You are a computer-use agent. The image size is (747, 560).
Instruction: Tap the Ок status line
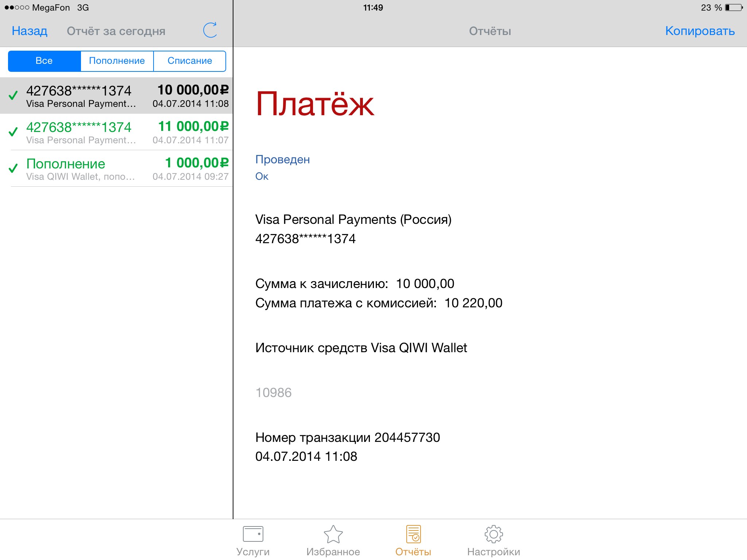point(262,176)
